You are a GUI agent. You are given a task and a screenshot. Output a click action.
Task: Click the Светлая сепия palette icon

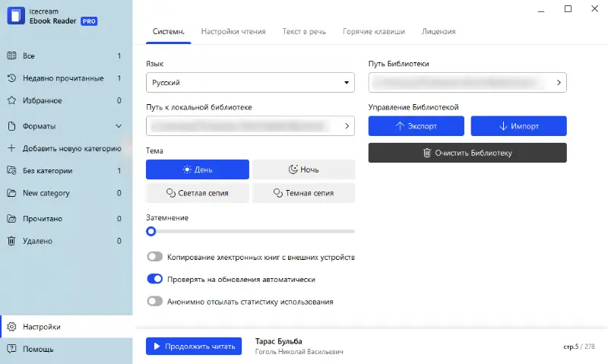[x=171, y=193]
